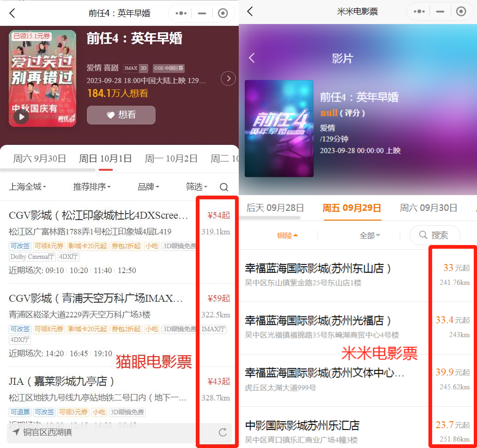Go back using the top arrow in 米米电影票

pyautogui.click(x=250, y=12)
